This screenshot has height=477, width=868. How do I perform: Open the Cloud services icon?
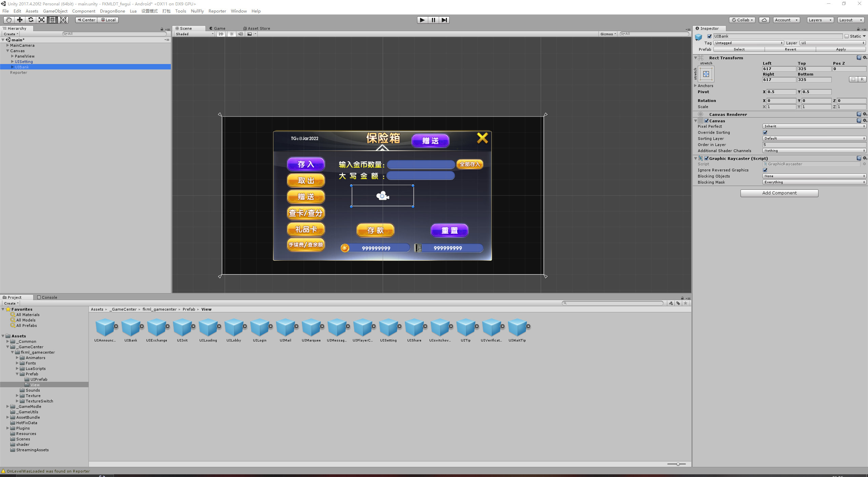(764, 20)
